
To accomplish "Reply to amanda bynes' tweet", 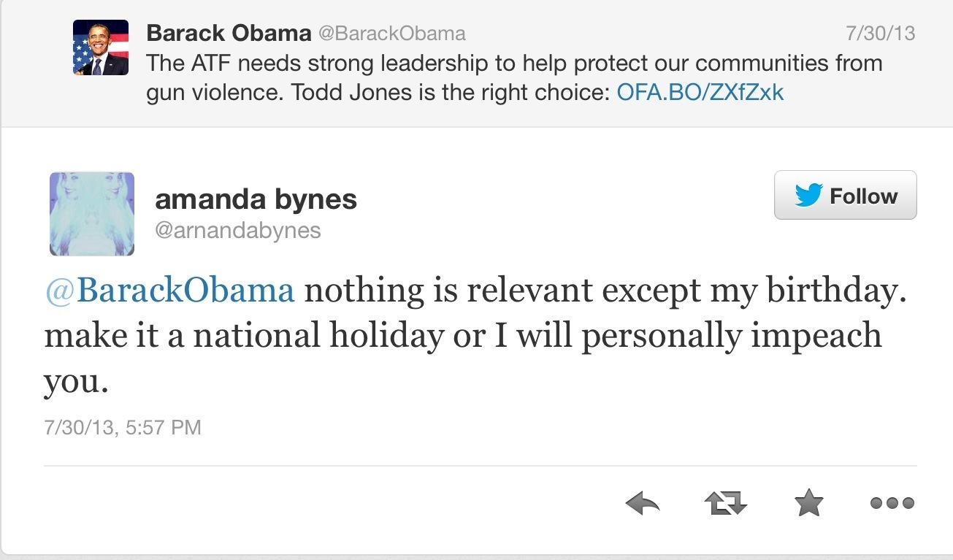I will click(x=643, y=502).
